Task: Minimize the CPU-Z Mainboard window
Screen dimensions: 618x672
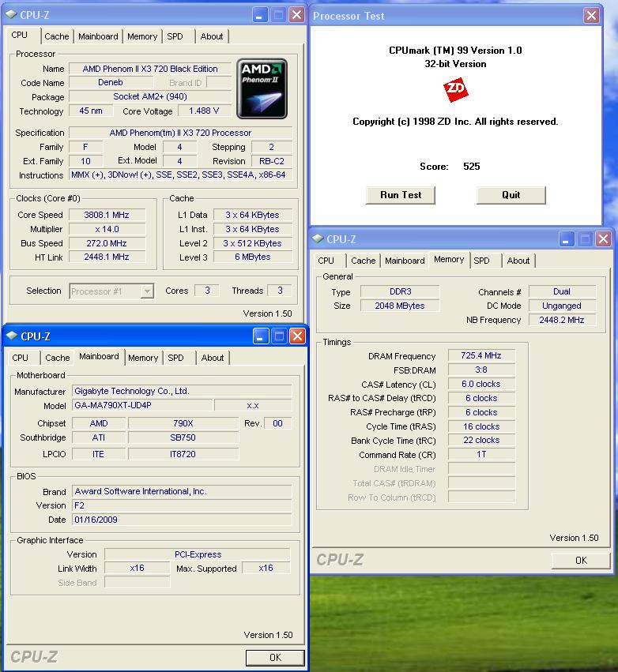Action: pyautogui.click(x=260, y=337)
